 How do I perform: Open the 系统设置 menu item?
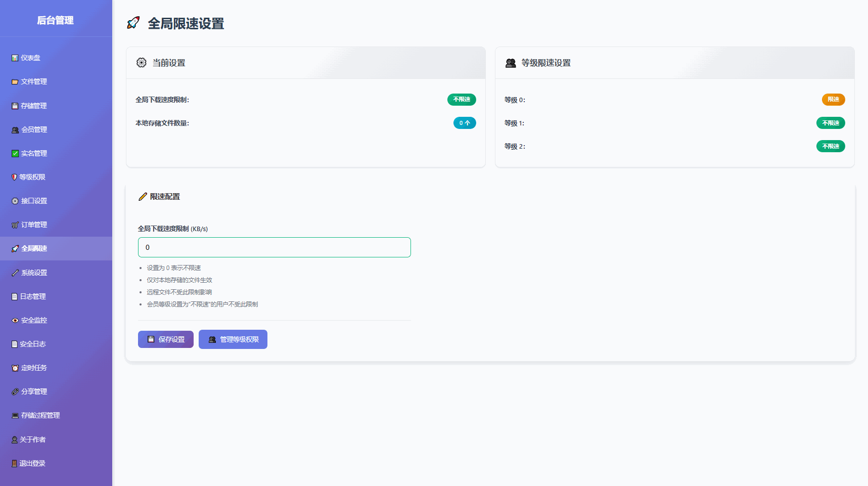[x=34, y=273]
